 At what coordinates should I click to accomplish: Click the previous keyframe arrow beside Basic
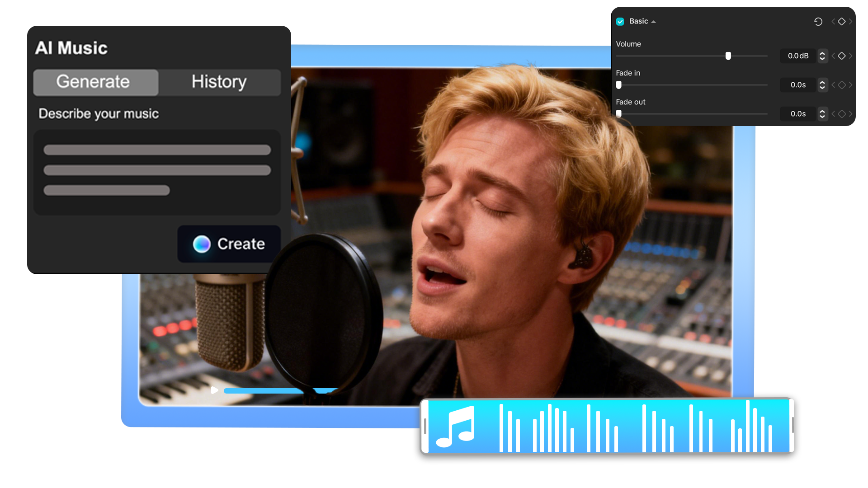pos(833,22)
